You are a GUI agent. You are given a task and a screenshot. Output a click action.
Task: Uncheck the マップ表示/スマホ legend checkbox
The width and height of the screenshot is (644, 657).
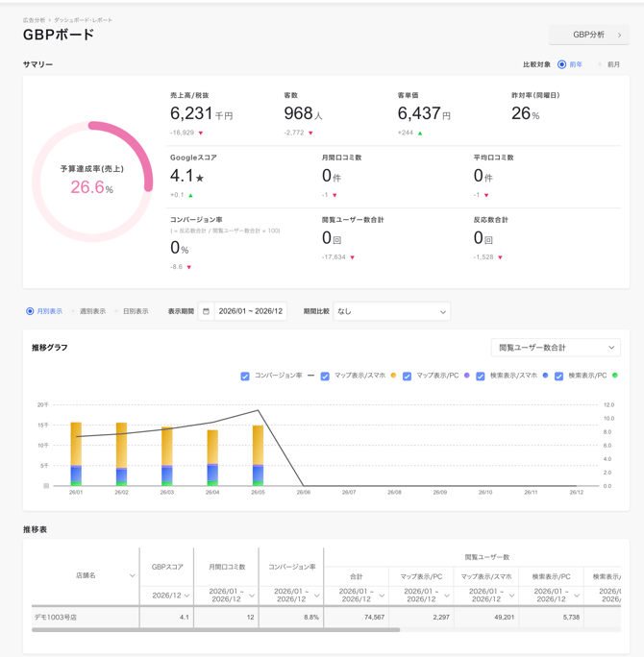[325, 377]
